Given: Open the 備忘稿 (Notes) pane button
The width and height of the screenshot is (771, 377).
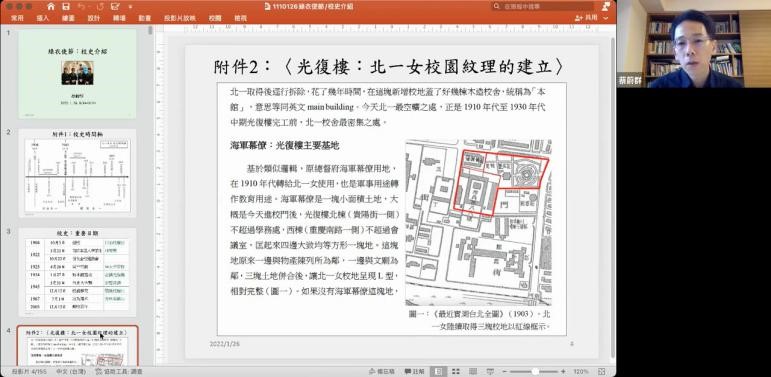Looking at the screenshot, I should click(382, 372).
